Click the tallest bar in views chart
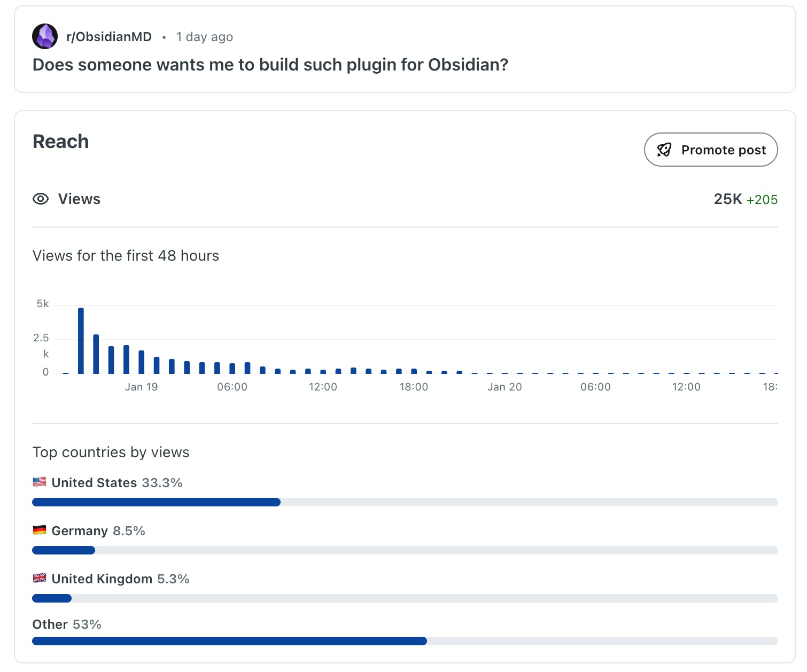This screenshot has height=672, width=807. 81,341
